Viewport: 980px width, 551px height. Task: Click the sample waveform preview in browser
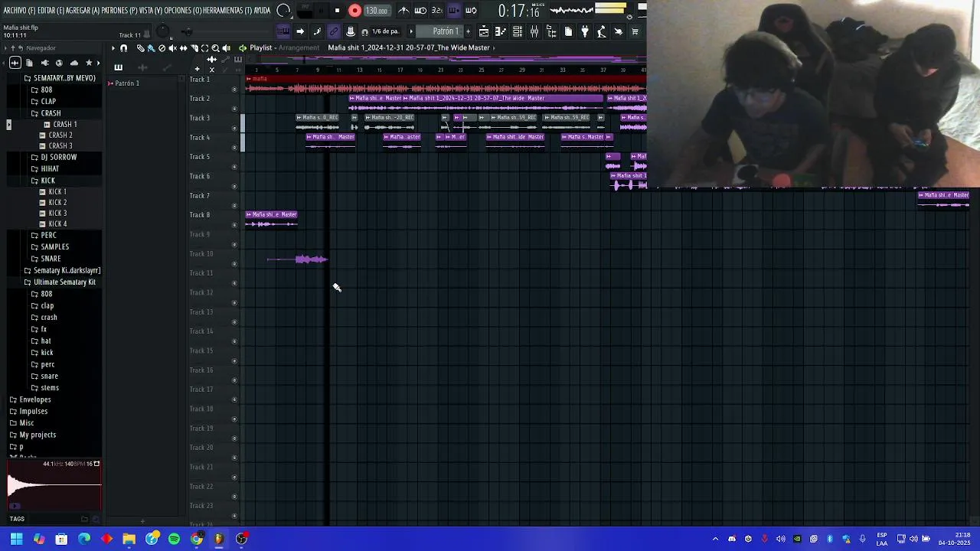click(x=54, y=487)
